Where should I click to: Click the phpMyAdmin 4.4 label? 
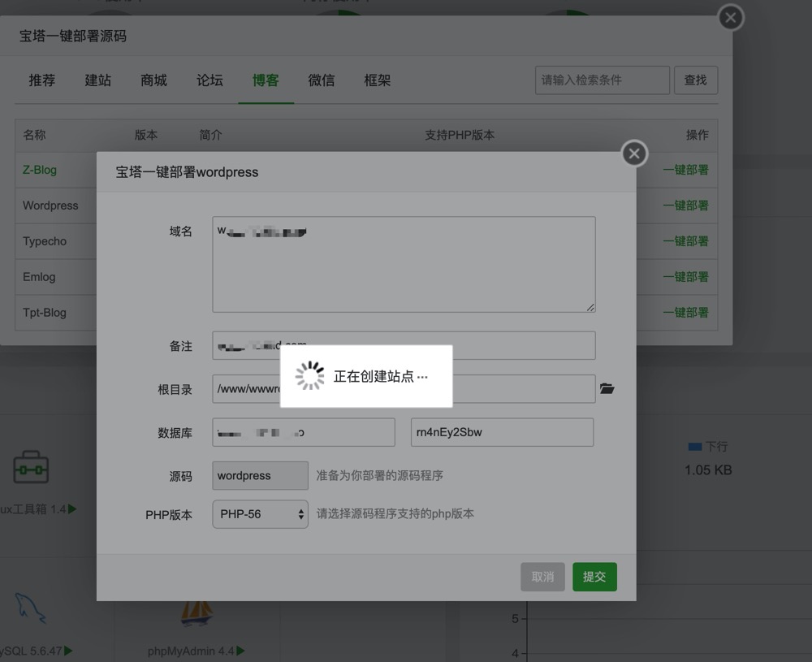191,651
